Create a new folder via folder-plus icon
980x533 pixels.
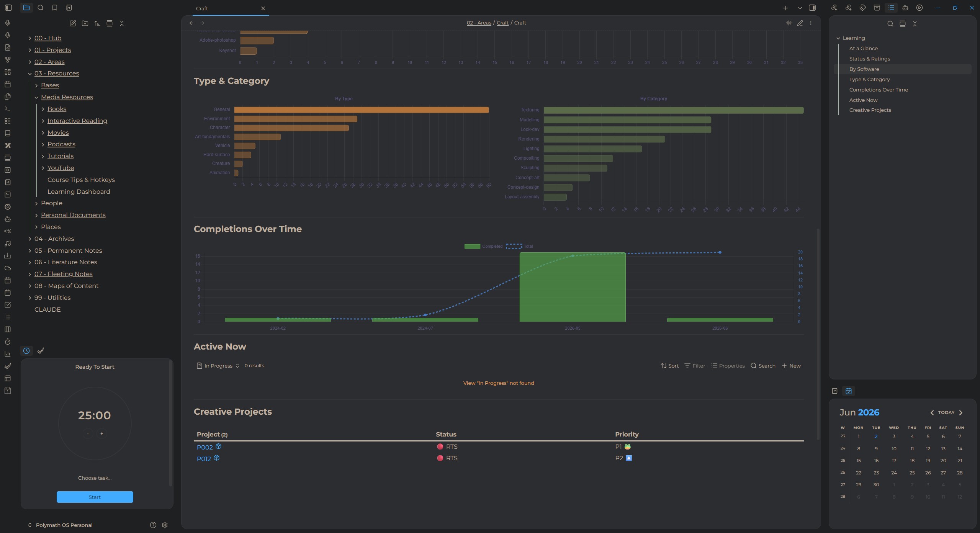click(85, 23)
